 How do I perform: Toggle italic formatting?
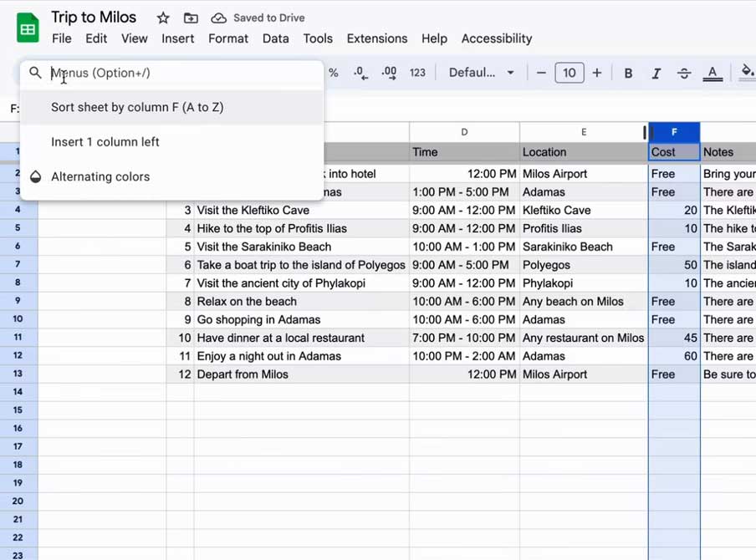pyautogui.click(x=656, y=73)
